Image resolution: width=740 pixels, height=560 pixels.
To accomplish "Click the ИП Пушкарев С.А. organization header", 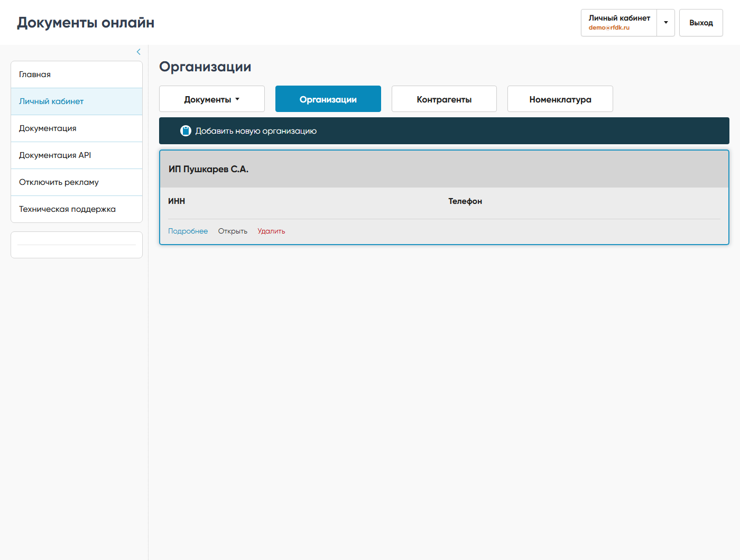I will click(444, 169).
